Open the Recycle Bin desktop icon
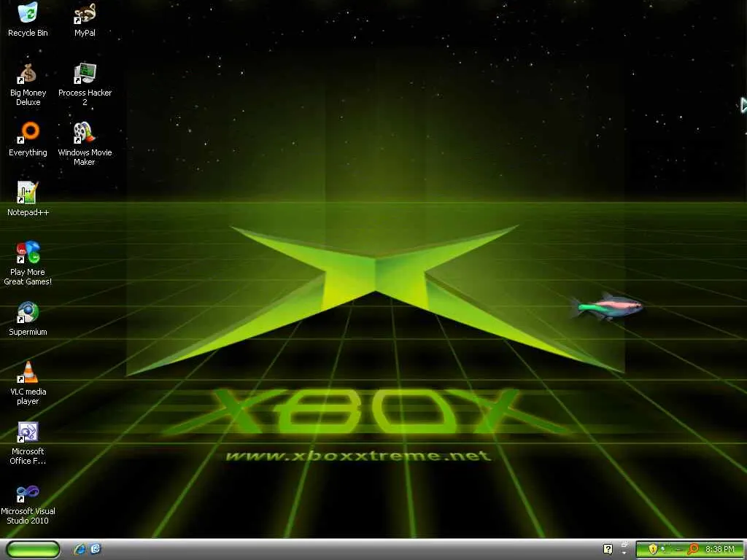The width and height of the screenshot is (747, 560). point(28,20)
